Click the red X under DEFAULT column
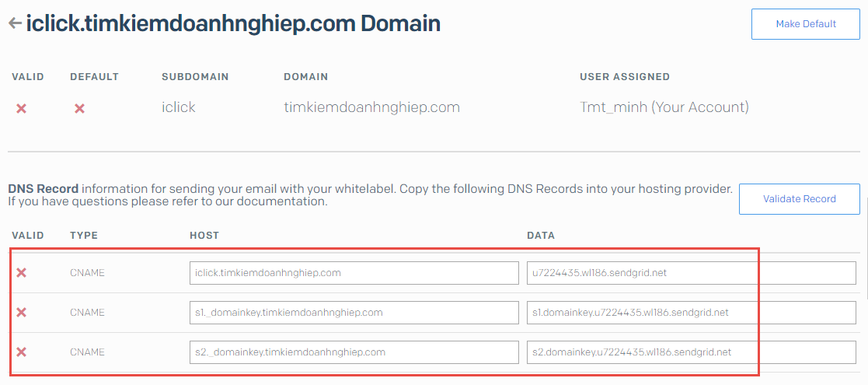This screenshot has width=868, height=385. [x=79, y=108]
